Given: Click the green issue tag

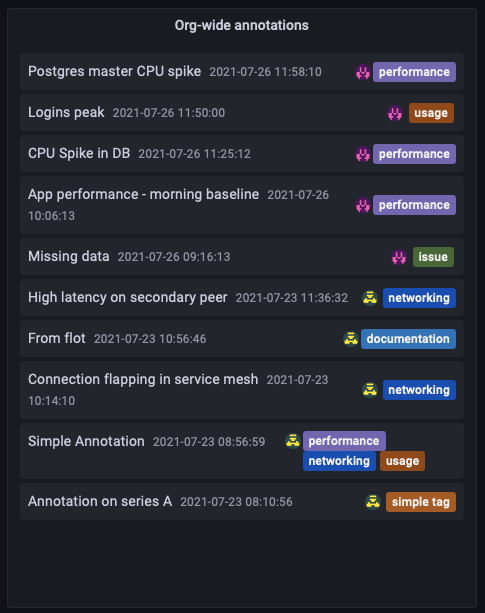Looking at the screenshot, I should (433, 257).
